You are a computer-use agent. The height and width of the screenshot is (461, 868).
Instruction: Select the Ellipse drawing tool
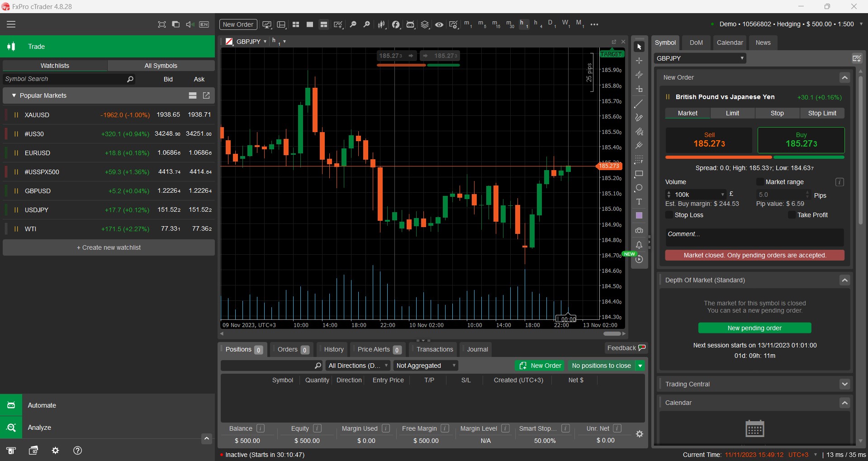[639, 188]
